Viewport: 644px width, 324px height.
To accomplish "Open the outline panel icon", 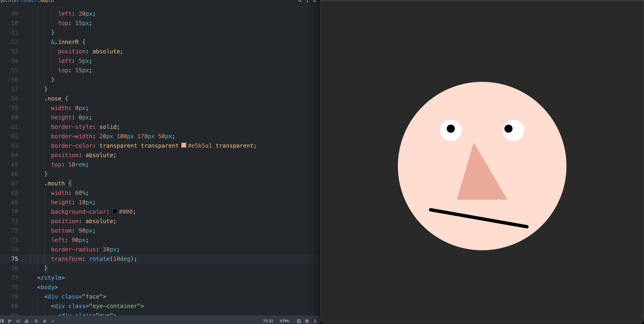I will click(x=18, y=321).
